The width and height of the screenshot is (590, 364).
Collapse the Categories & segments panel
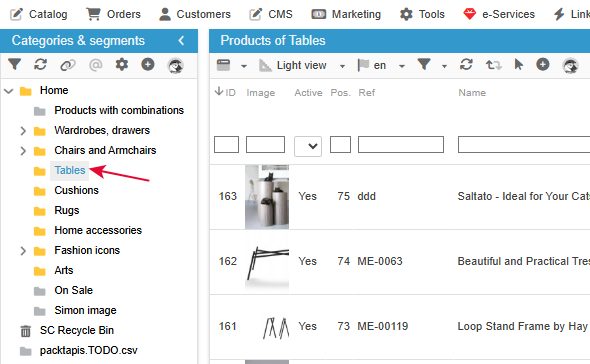[181, 41]
